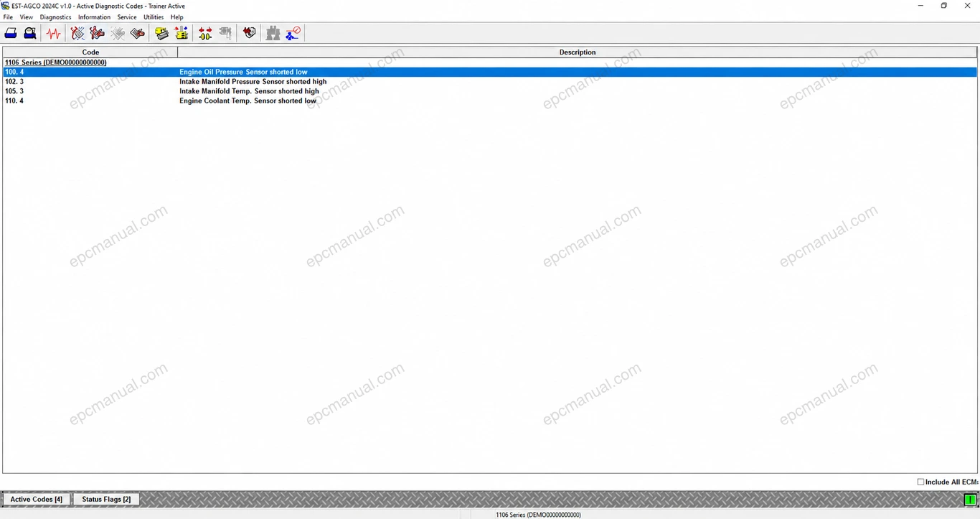Viewport: 980px width, 519px height.
Task: Click the EST-AGCO application icon in title bar
Action: (x=5, y=6)
